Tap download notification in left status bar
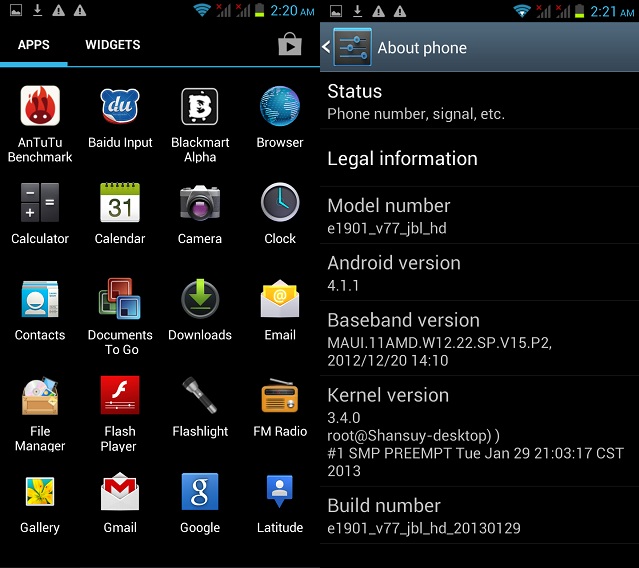Screen dimensions: 639x568 [x=37, y=10]
